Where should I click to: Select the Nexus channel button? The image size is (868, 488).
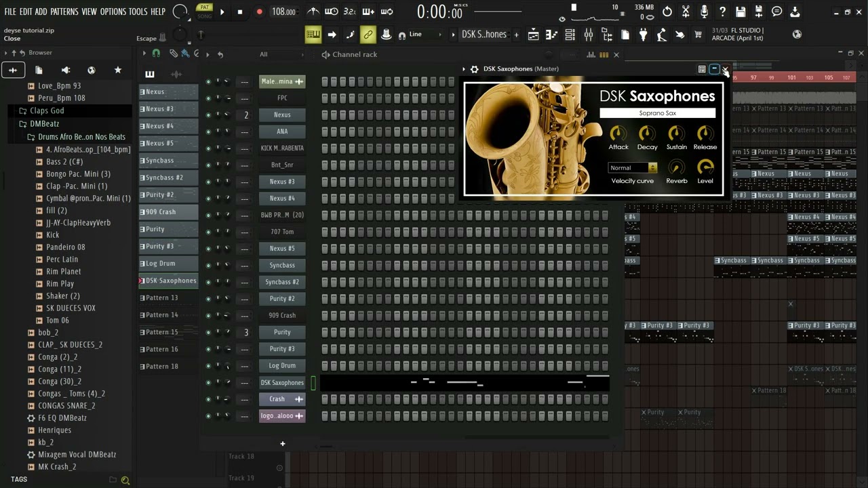(282, 115)
